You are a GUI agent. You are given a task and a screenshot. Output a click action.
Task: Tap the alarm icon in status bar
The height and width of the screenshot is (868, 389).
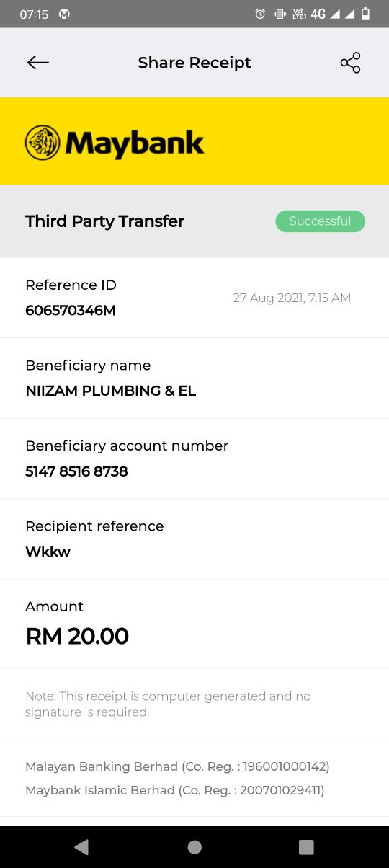pyautogui.click(x=261, y=14)
